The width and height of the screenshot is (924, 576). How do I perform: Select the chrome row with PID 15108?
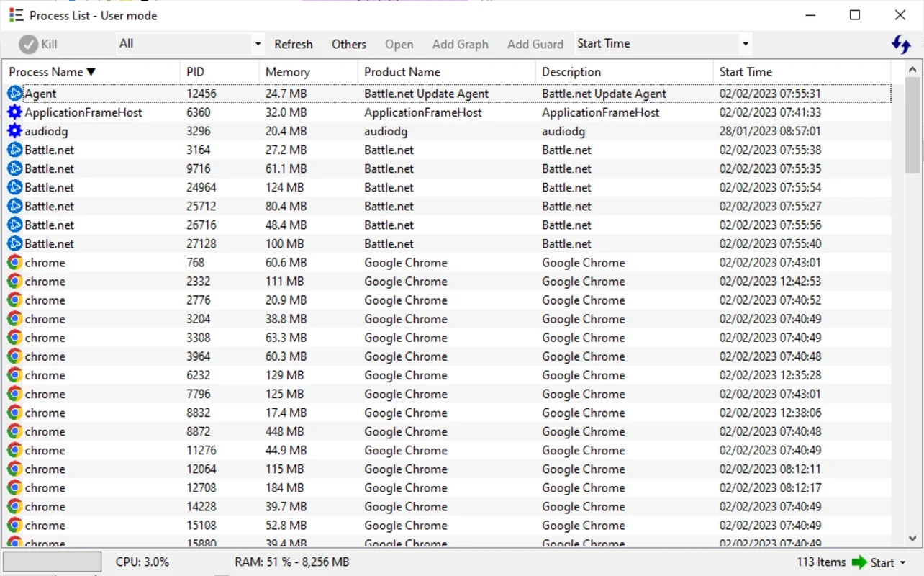[x=446, y=525]
